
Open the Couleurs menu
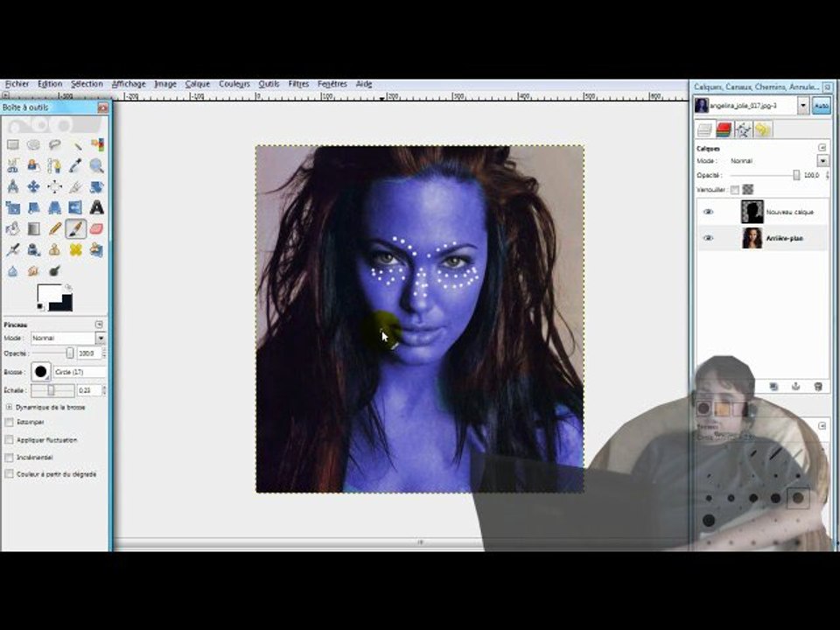click(x=234, y=84)
